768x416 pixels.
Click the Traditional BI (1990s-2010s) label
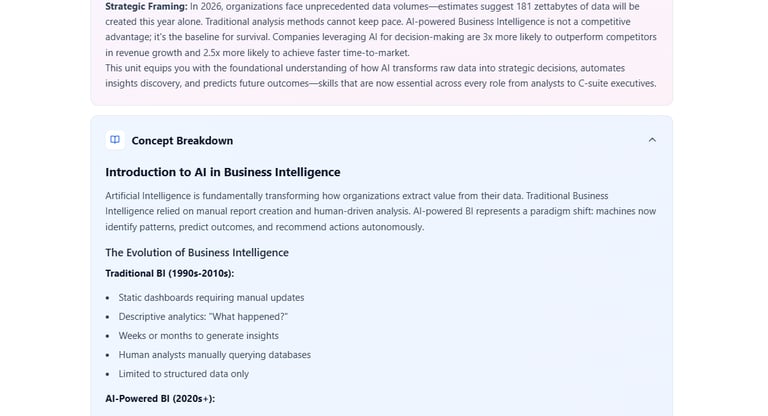pos(169,273)
